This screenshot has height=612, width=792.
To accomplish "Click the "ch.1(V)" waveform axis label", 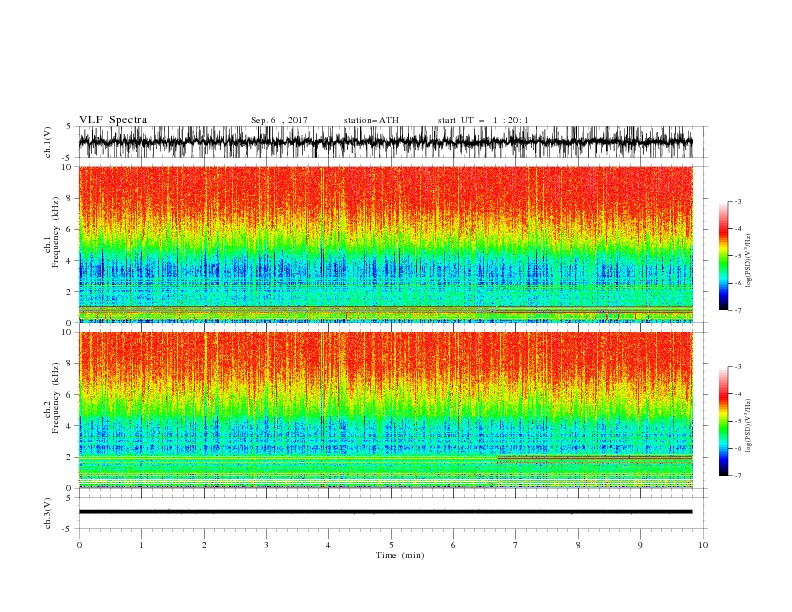I will click(48, 142).
